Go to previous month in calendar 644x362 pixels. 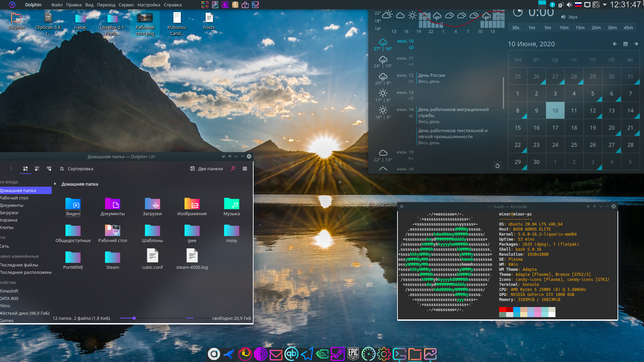[x=615, y=44]
